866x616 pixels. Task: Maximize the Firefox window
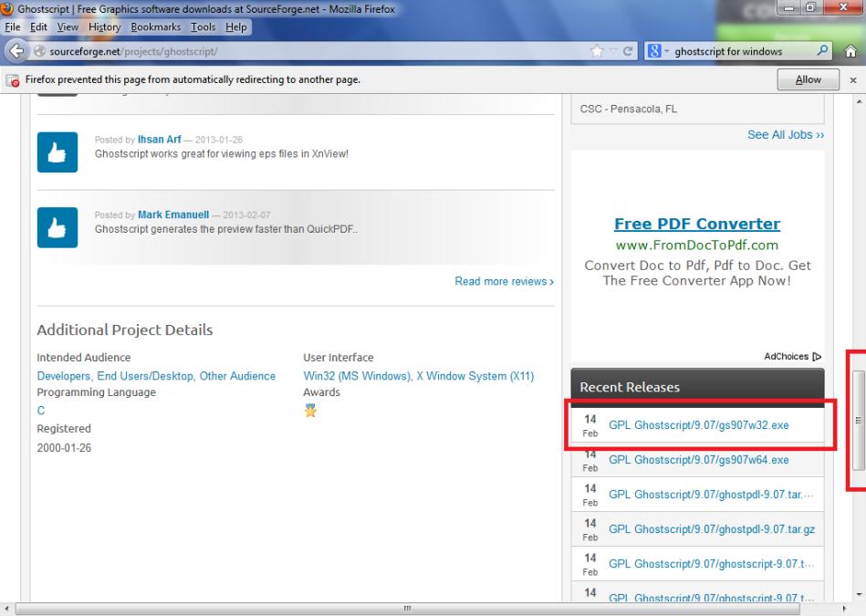click(x=810, y=7)
